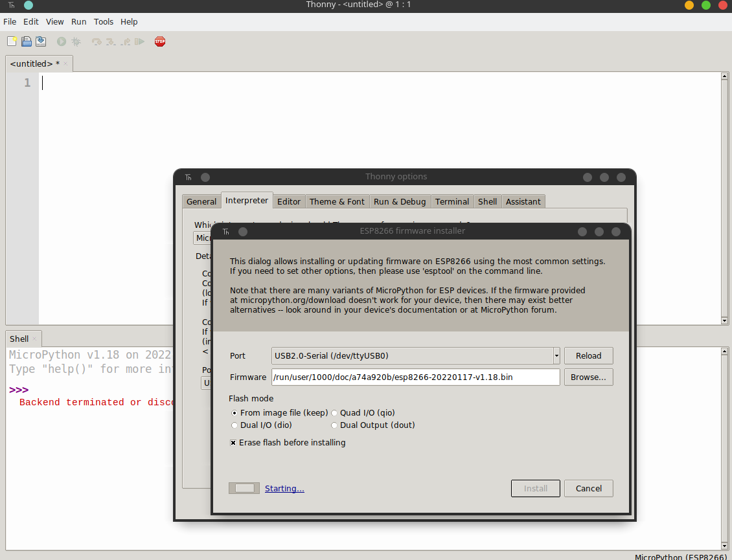Switch to the Theme & Font tab
This screenshot has width=732, height=560.
[x=337, y=201]
